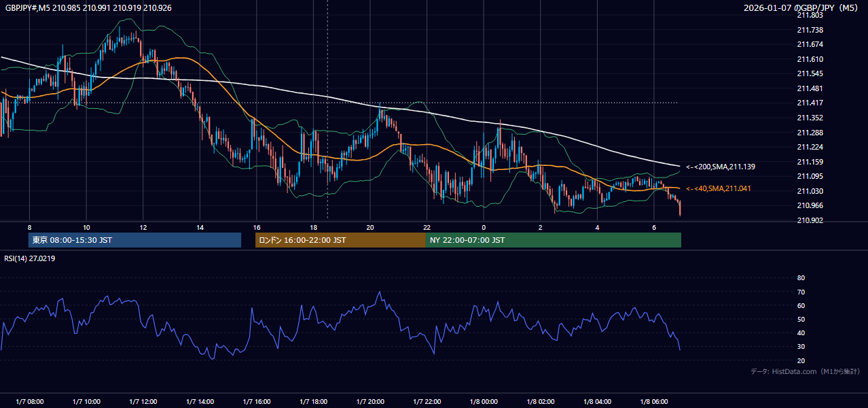Screen dimensions: 868x408
Task: Click the 1/7 10:00 time label
Action: pos(86,401)
